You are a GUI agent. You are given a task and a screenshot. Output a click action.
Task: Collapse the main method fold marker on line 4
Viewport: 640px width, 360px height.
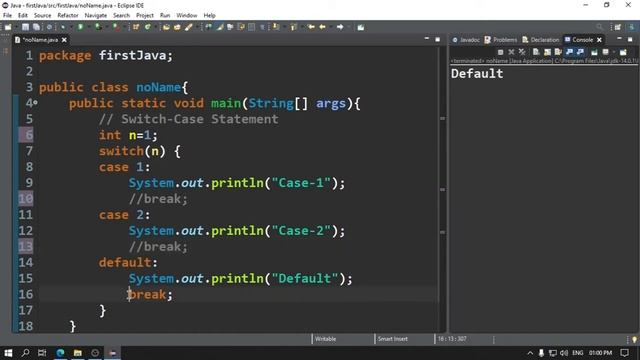pyautogui.click(x=36, y=103)
